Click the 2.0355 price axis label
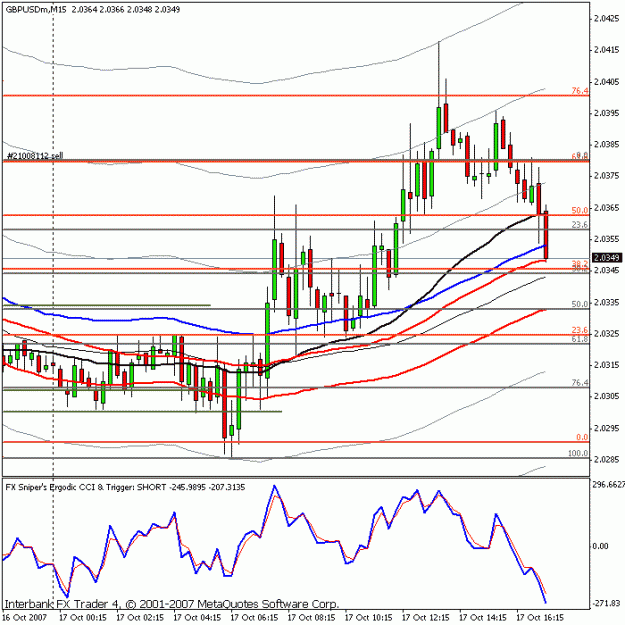625x625 pixels. tap(607, 239)
